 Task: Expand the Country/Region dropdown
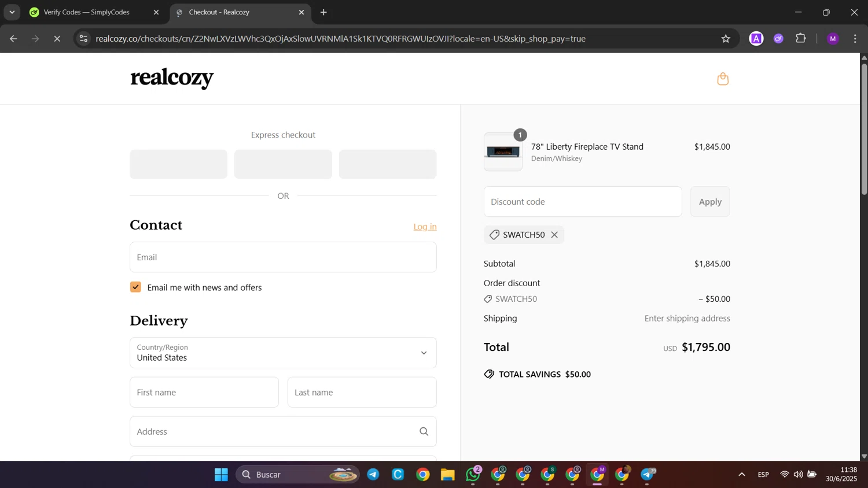(283, 353)
